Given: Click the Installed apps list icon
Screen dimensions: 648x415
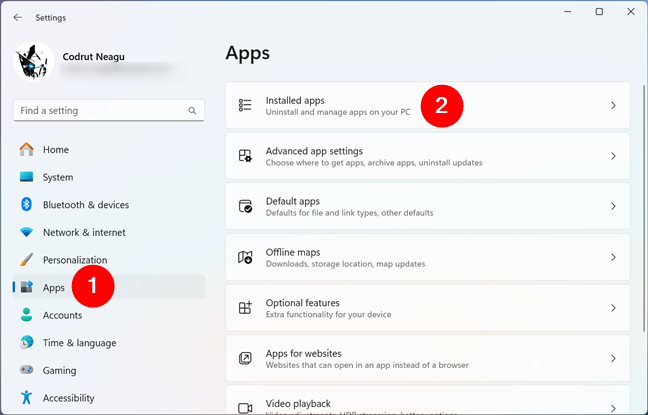Looking at the screenshot, I should coord(245,106).
